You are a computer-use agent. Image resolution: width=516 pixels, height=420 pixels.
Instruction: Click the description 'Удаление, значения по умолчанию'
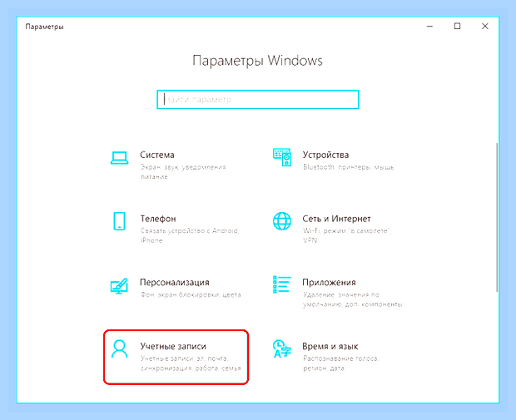[x=352, y=299]
